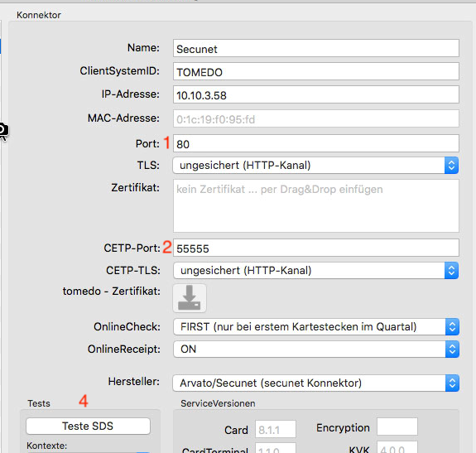Click the 'Konnektor' section heading
This screenshot has width=476, height=453.
(39, 15)
